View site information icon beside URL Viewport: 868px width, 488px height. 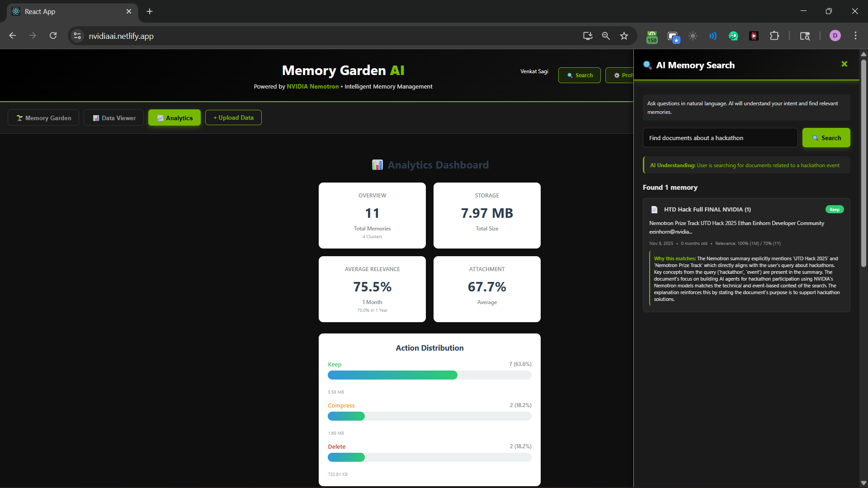(77, 36)
